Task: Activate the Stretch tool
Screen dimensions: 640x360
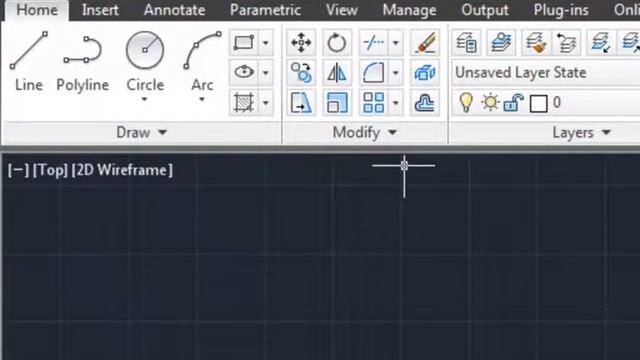Action: pos(301,102)
